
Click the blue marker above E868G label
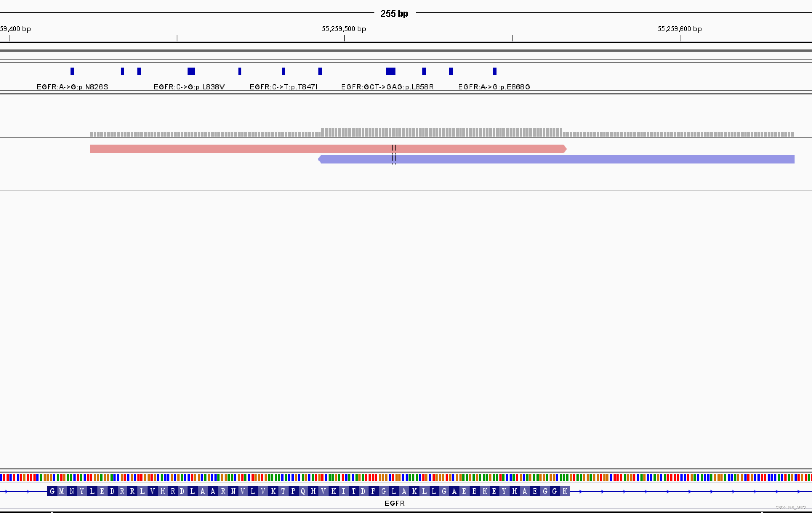(x=494, y=71)
